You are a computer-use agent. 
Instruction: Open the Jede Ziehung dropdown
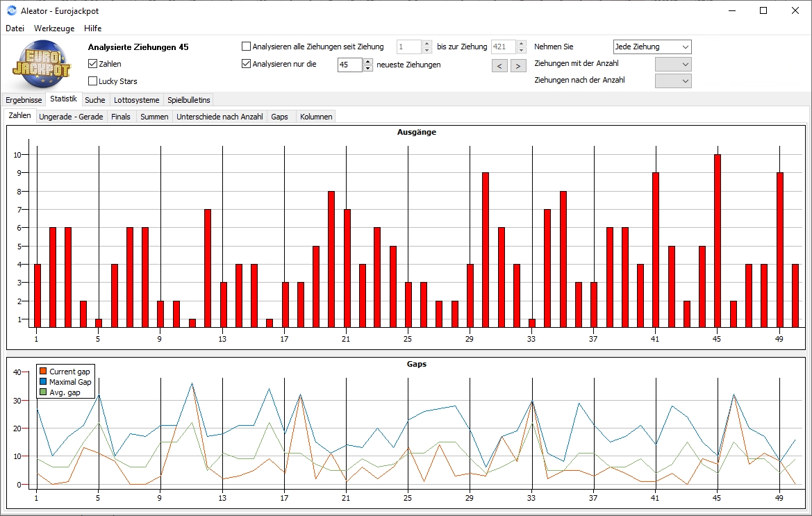pyautogui.click(x=652, y=47)
